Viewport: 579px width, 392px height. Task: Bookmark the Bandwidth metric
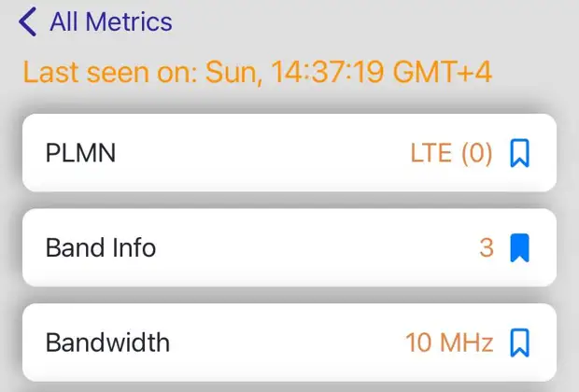click(519, 343)
